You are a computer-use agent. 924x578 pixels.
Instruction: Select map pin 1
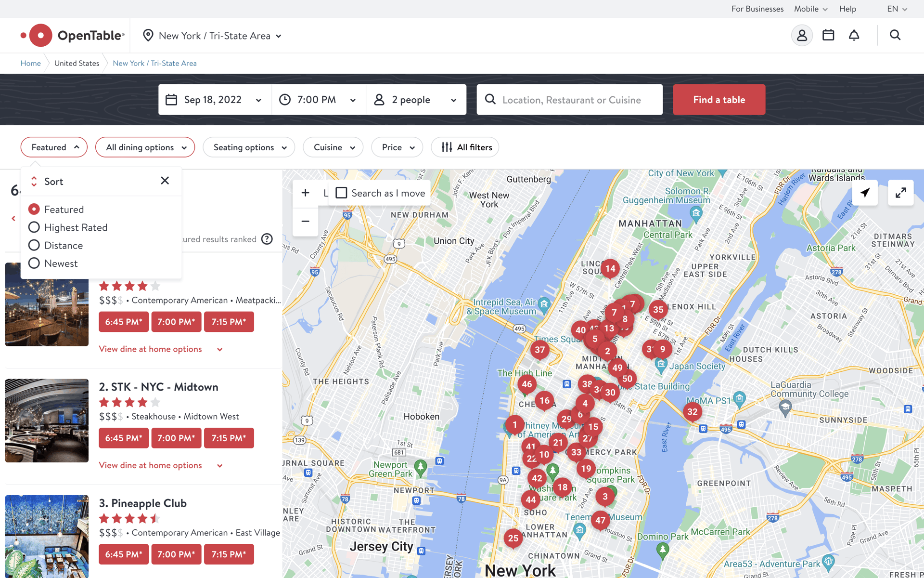pos(514,425)
